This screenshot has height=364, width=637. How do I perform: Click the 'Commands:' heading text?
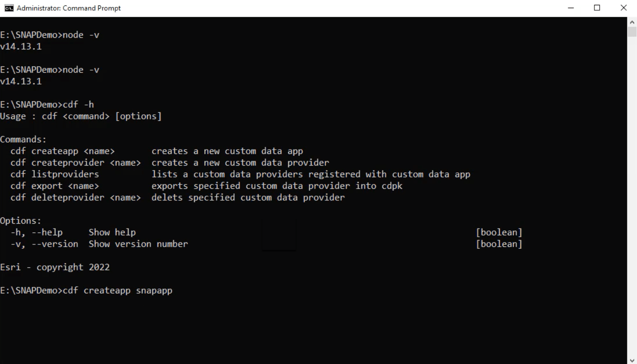[x=22, y=139]
